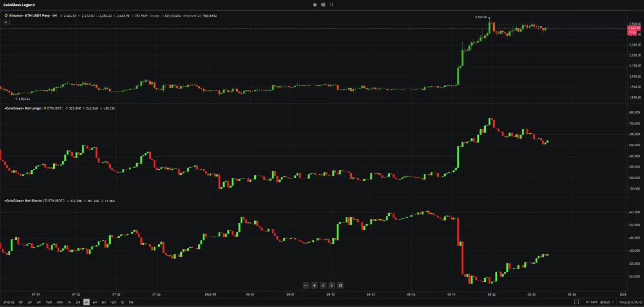Shift the chart left with the left arrow
The width and height of the screenshot is (644, 307).
(x=323, y=286)
